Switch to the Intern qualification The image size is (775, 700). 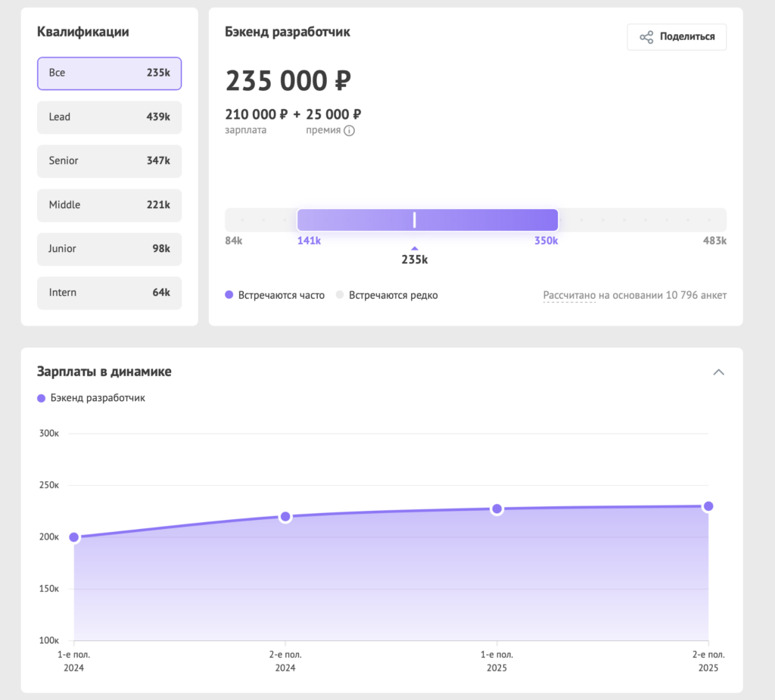click(x=109, y=293)
